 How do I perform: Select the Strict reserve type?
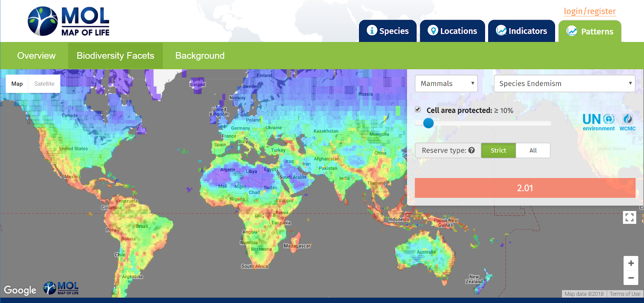pos(498,150)
